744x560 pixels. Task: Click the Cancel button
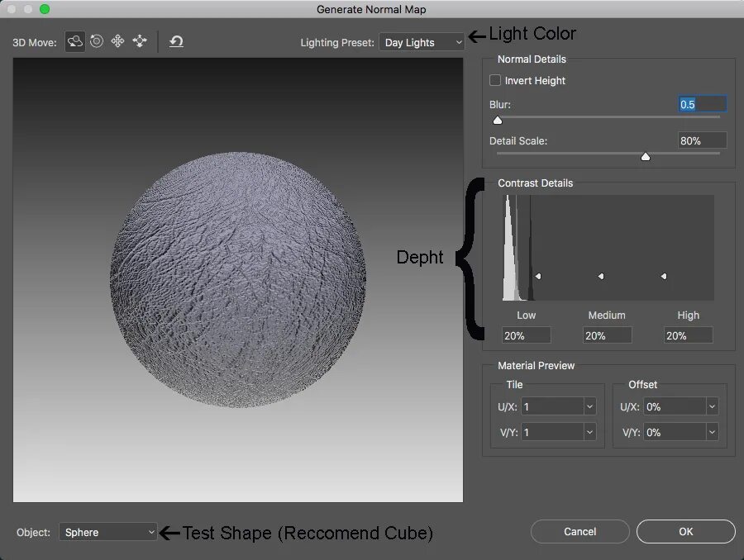(579, 532)
